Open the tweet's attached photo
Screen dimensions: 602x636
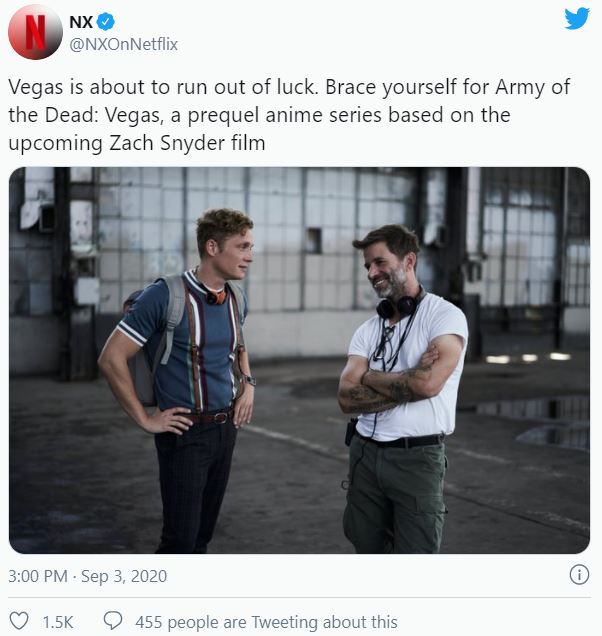(x=299, y=360)
